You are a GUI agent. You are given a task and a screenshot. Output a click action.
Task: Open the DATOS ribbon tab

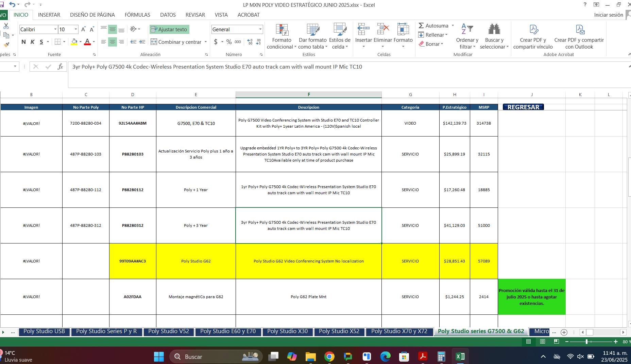coord(168,15)
